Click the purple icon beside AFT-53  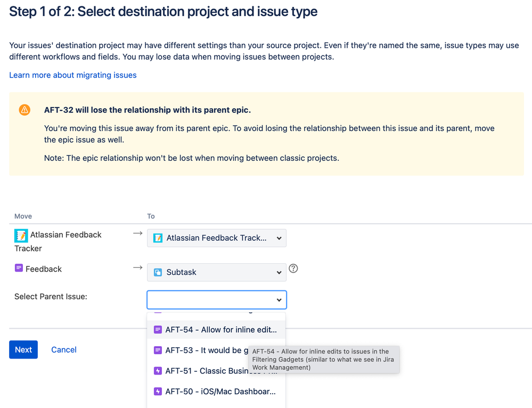158,350
